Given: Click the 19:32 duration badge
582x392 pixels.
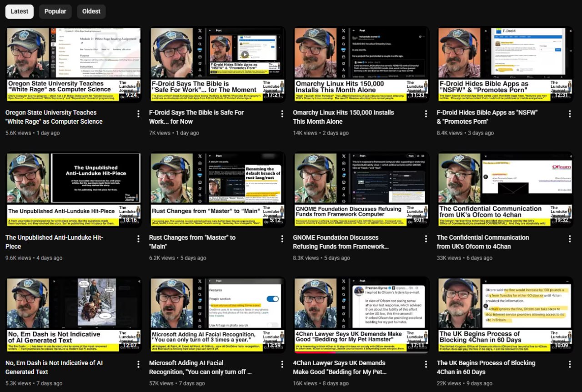Looking at the screenshot, I should click(x=561, y=220).
